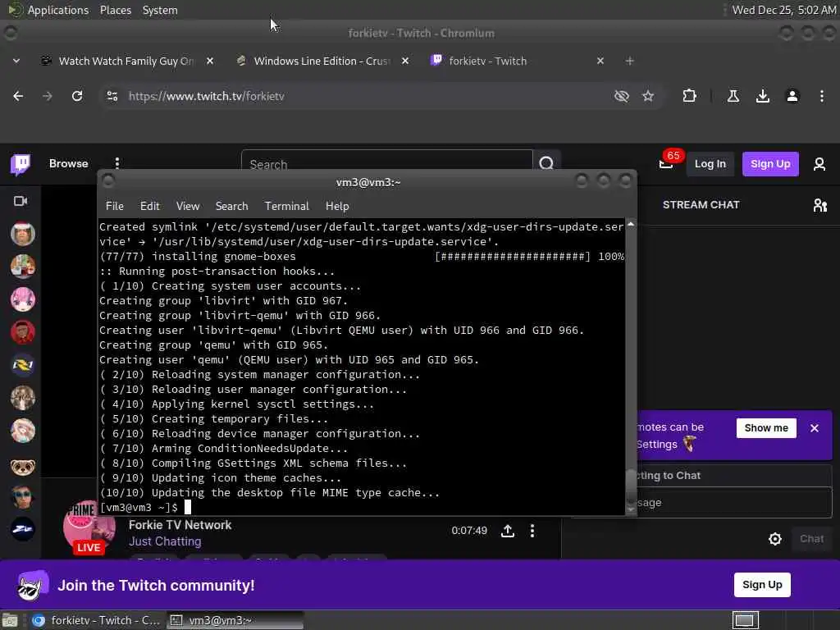The image size is (840, 630).
Task: Click the Twitch search magnifier button
Action: pyautogui.click(x=546, y=163)
